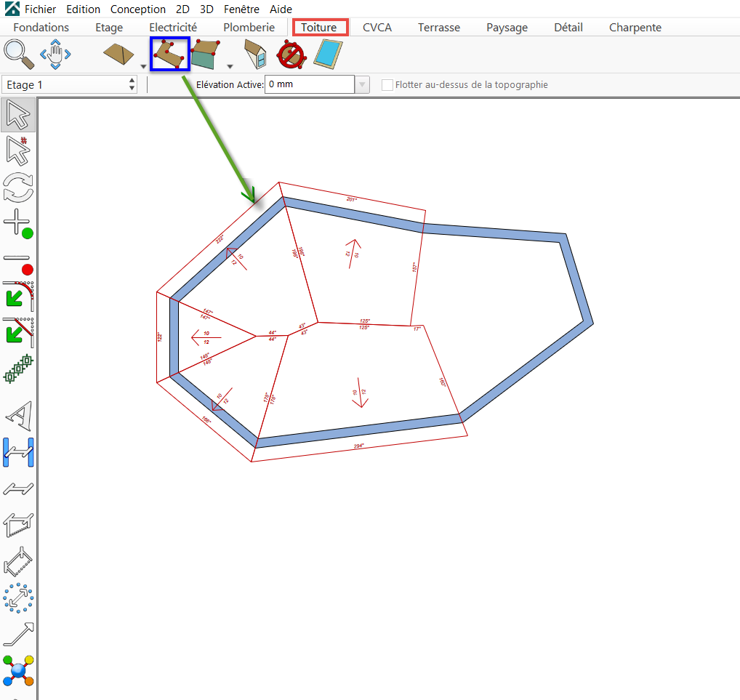The width and height of the screenshot is (740, 700).
Task: Click the magnifying glass zoom tool
Action: 18,55
